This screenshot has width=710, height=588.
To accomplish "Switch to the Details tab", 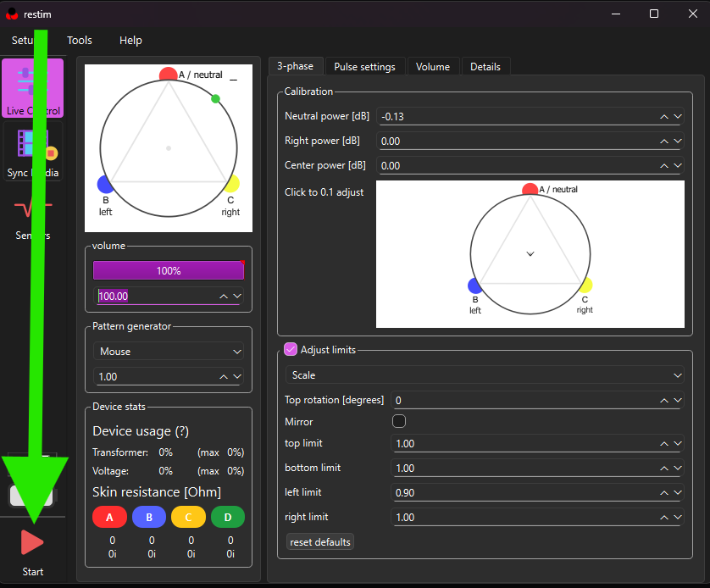I will point(485,67).
